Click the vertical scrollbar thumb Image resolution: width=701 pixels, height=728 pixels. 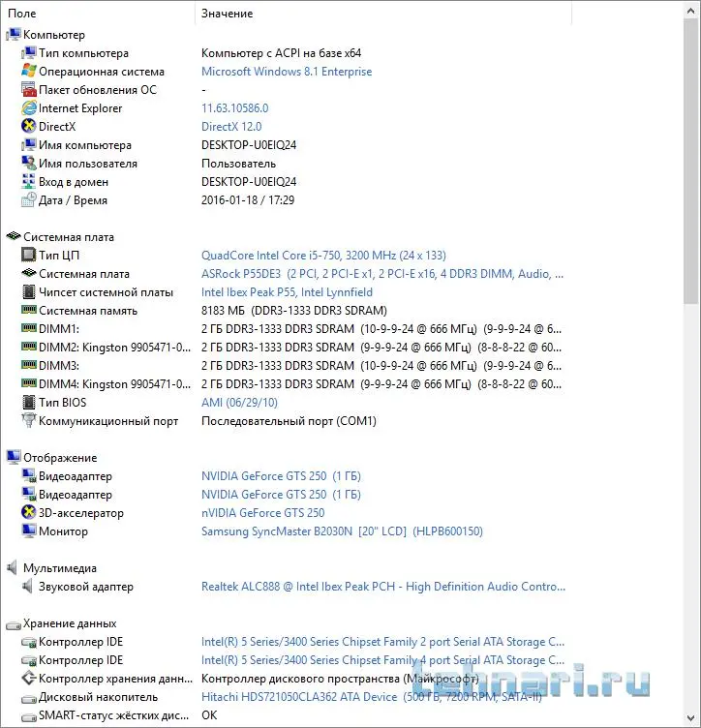[x=690, y=161]
